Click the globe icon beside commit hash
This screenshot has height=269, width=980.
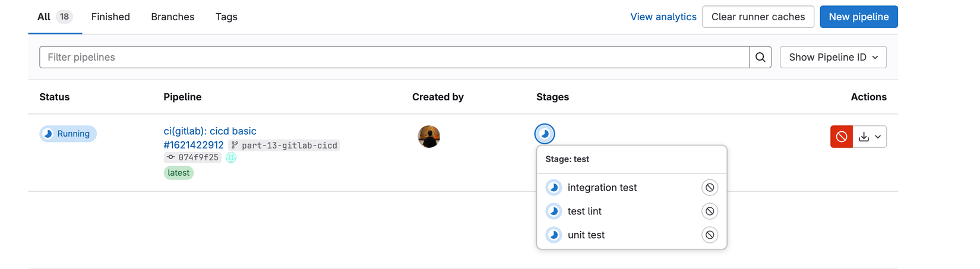click(231, 157)
